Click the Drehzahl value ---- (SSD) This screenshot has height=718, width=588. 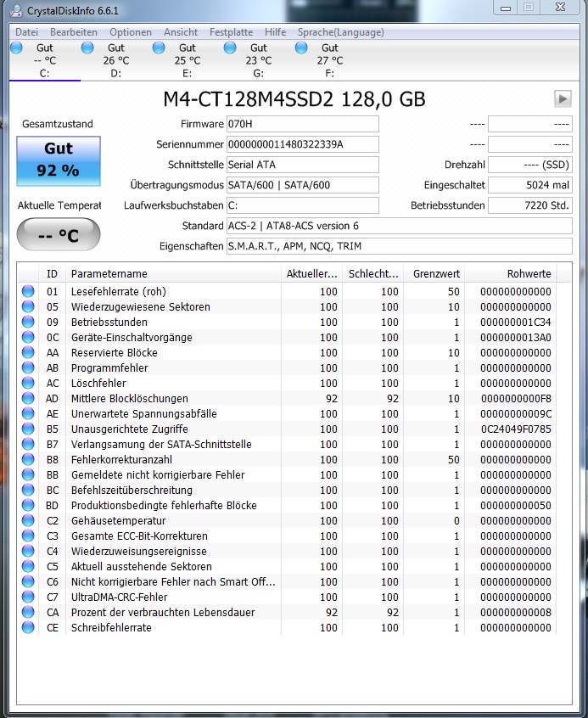point(530,165)
